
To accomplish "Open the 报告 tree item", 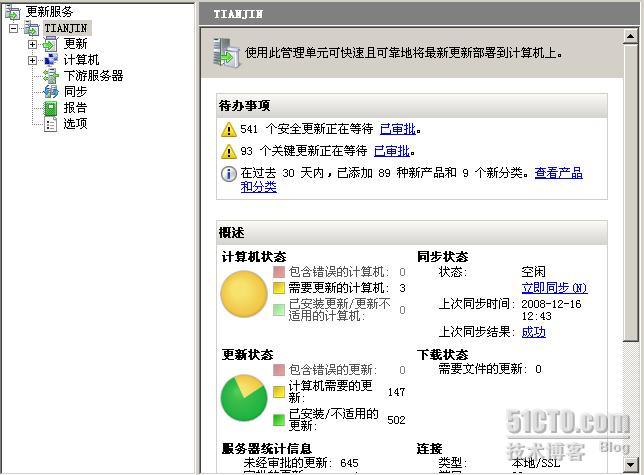I will pyautogui.click(x=75, y=108).
